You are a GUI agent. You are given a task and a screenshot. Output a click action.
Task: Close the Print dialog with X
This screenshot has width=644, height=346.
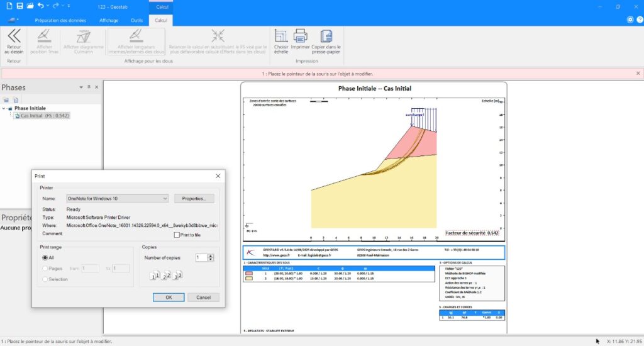[218, 176]
